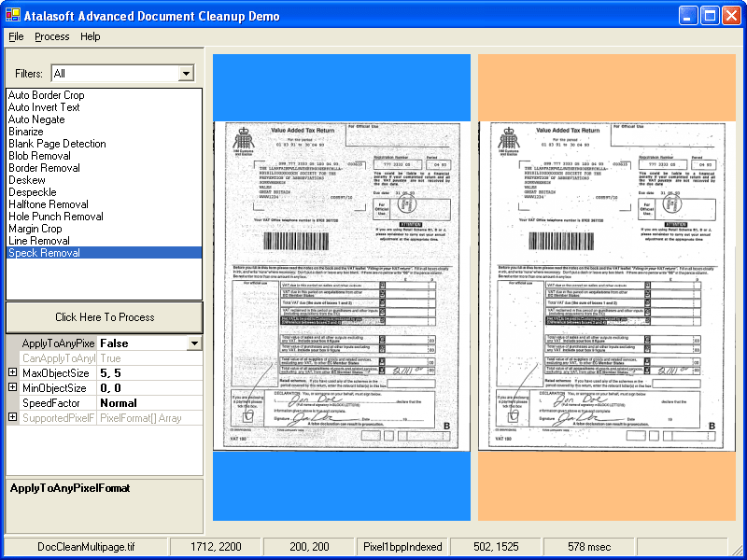The width and height of the screenshot is (747, 560).
Task: Expand the MinObjectSize property
Action: click(x=13, y=388)
